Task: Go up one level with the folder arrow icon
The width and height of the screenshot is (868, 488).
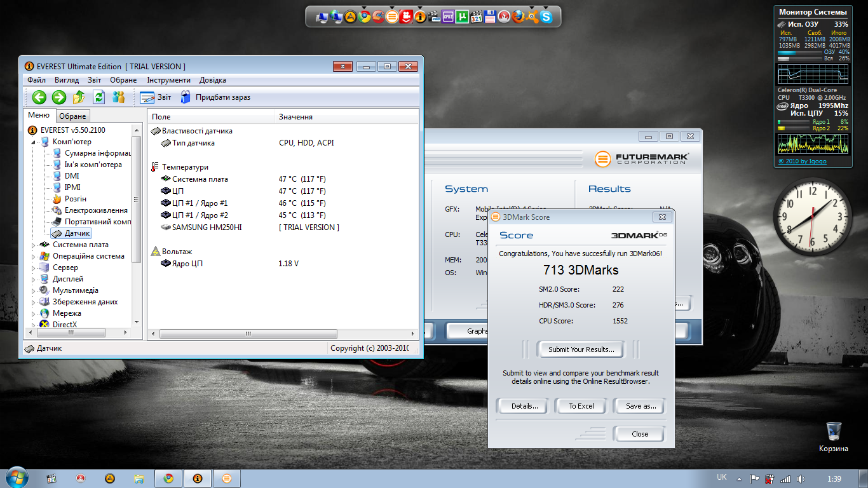Action: [x=79, y=97]
